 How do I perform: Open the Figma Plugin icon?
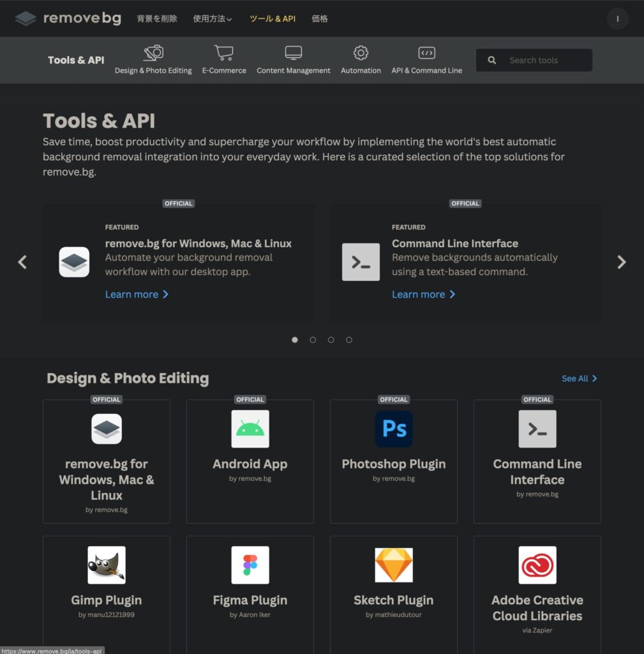[250, 565]
